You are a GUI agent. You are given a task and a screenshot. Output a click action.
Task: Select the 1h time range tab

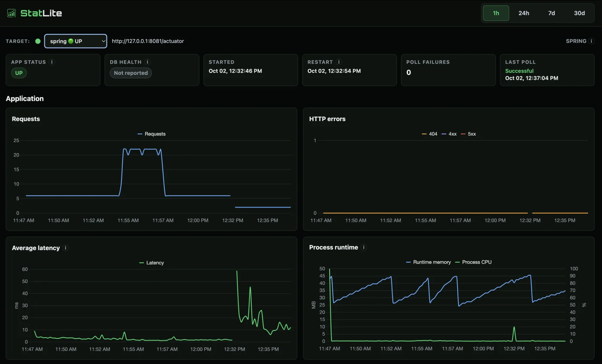pyautogui.click(x=496, y=13)
